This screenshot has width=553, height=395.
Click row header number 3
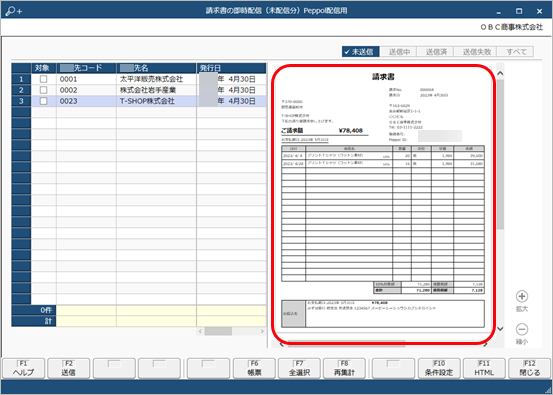point(21,101)
